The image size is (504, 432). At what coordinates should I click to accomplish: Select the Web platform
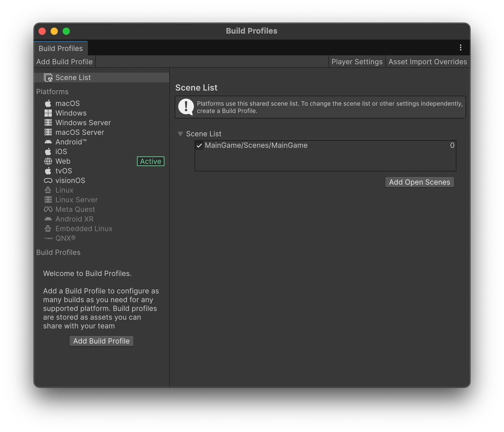(x=102, y=161)
